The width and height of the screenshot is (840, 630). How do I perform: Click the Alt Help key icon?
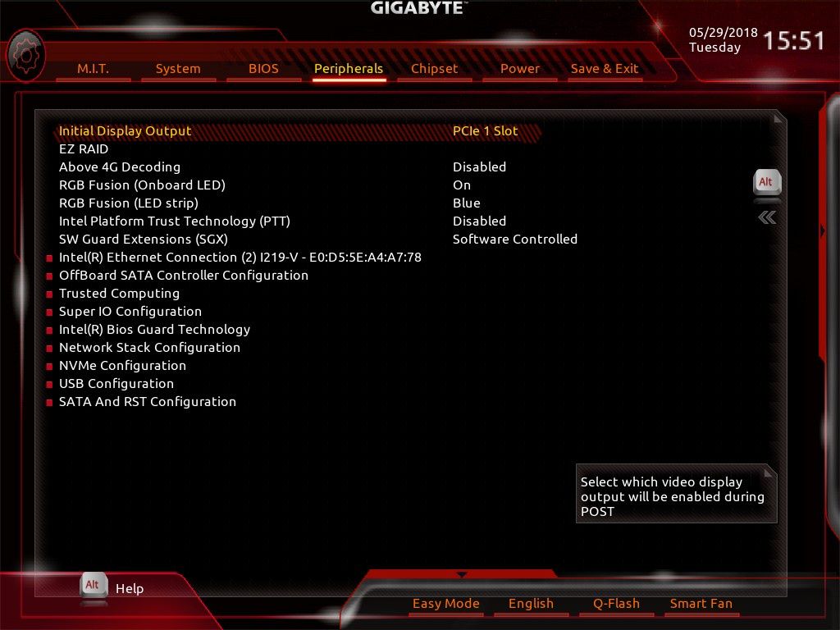click(94, 586)
